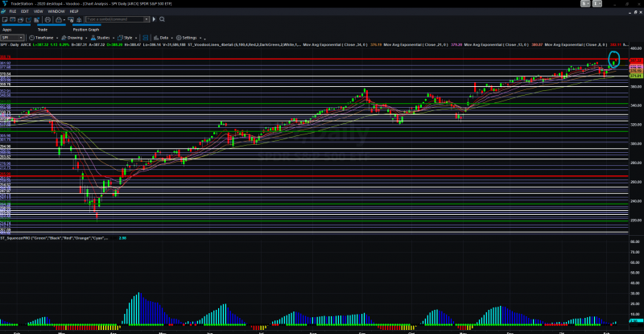Click the Timeframe toolbar label
644x334 pixels.
pyautogui.click(x=44, y=38)
